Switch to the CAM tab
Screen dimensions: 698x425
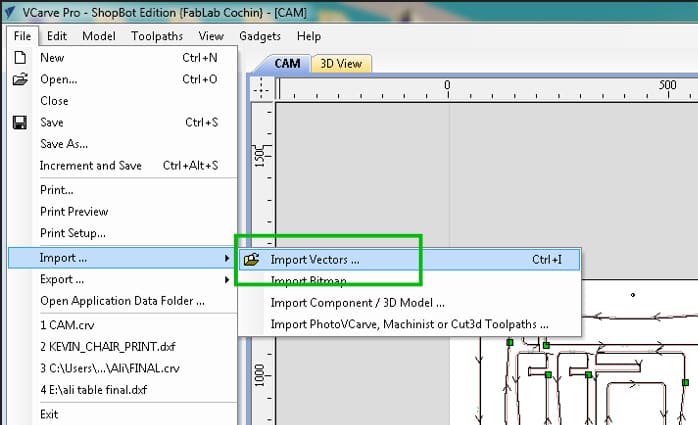click(287, 64)
